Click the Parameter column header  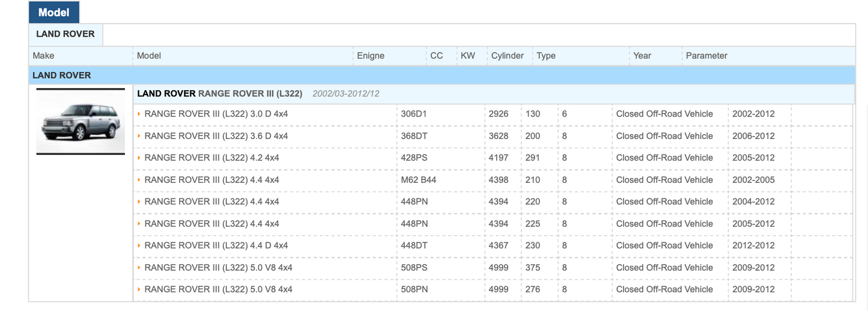(x=706, y=55)
